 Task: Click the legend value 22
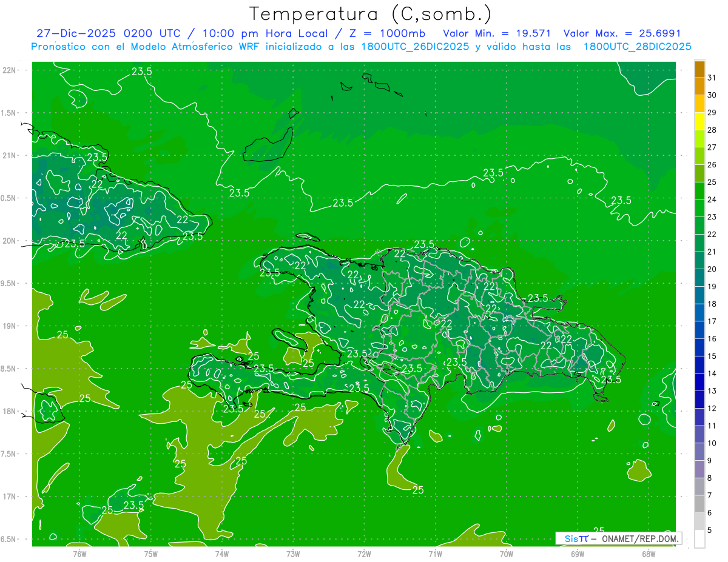[712, 234]
